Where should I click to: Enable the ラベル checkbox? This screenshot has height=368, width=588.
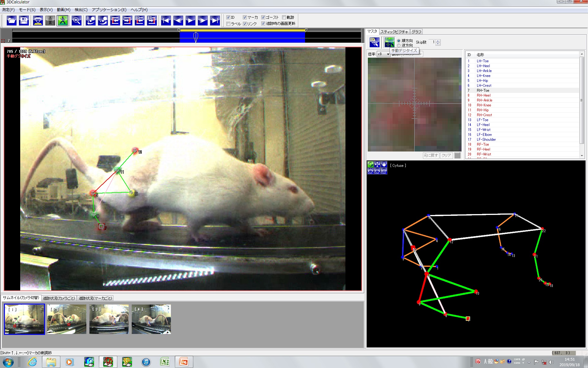228,24
